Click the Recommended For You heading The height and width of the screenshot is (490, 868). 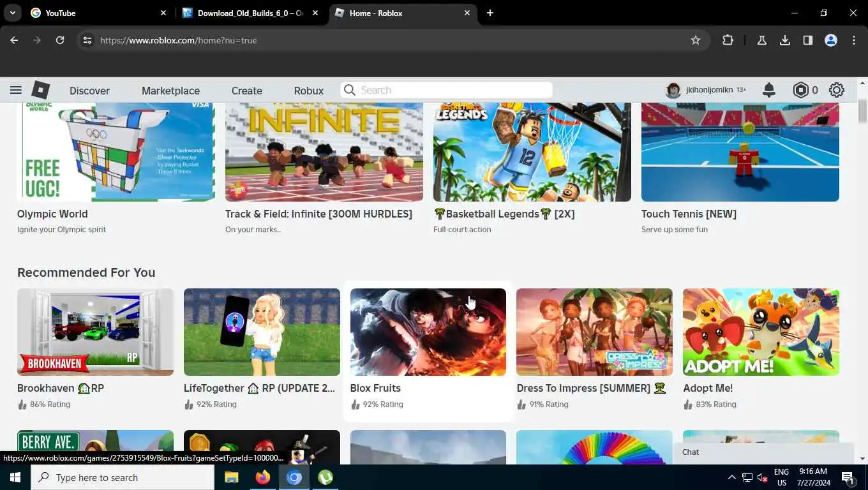click(x=86, y=272)
